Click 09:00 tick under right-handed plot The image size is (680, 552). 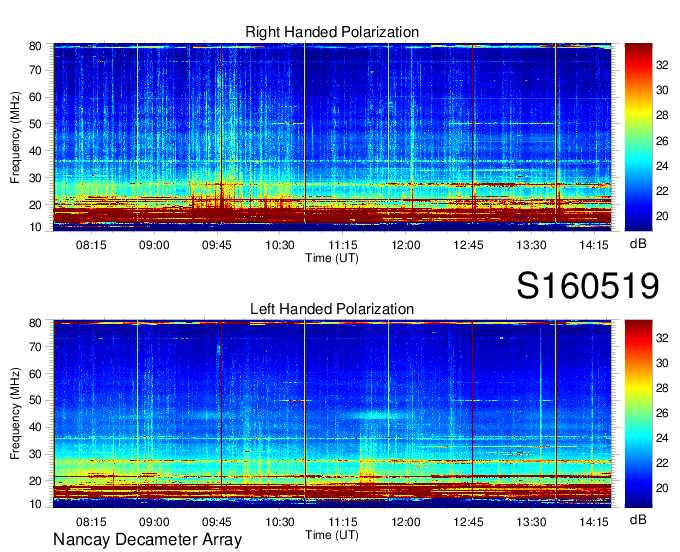click(154, 245)
